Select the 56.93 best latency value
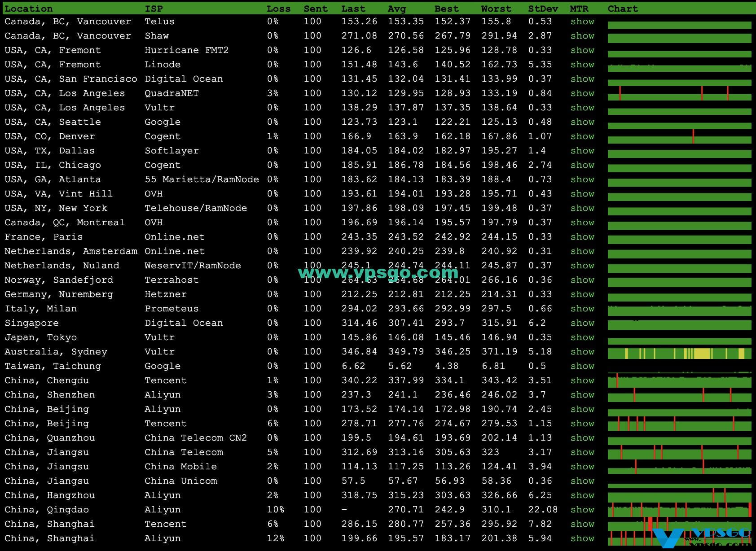 point(450,481)
